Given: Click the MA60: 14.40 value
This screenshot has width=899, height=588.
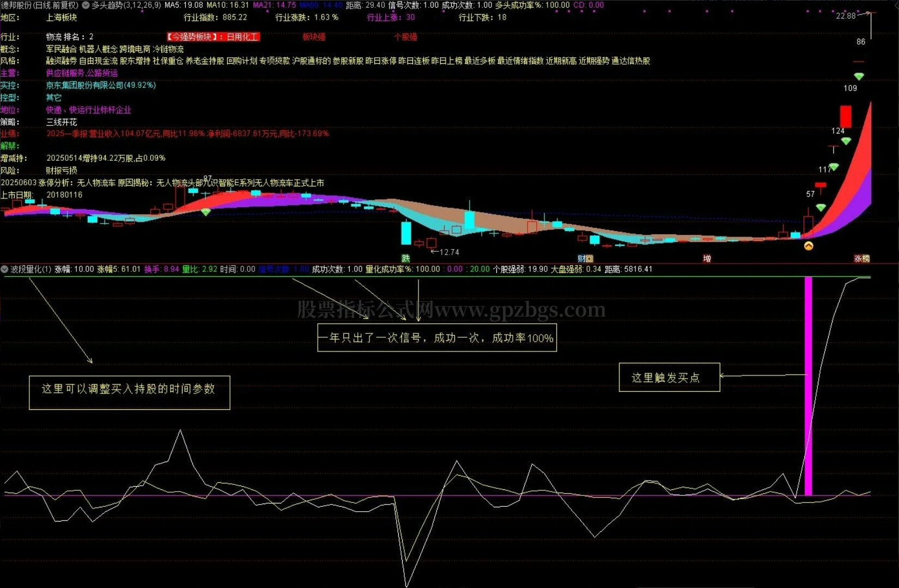Looking at the screenshot, I should 321,5.
